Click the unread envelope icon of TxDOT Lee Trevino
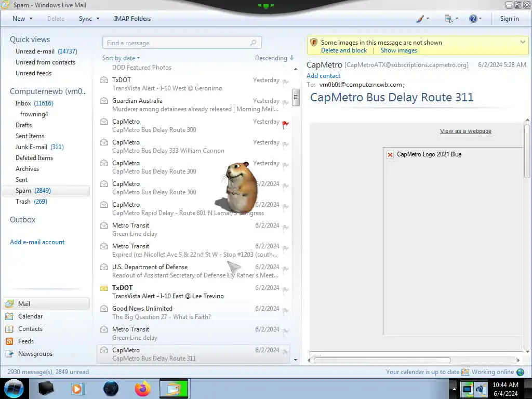Viewport: 532px width, 399px height. (104, 288)
